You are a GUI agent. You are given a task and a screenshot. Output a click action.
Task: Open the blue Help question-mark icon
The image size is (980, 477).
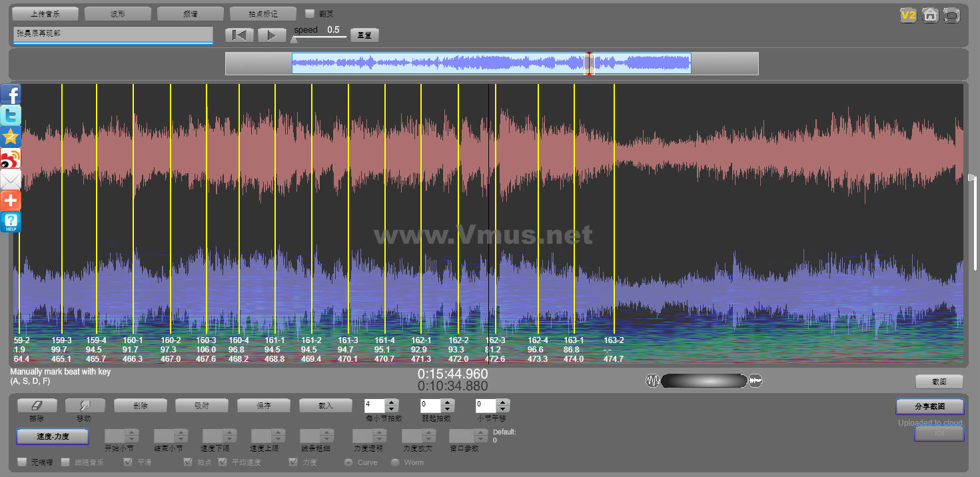pos(11,222)
